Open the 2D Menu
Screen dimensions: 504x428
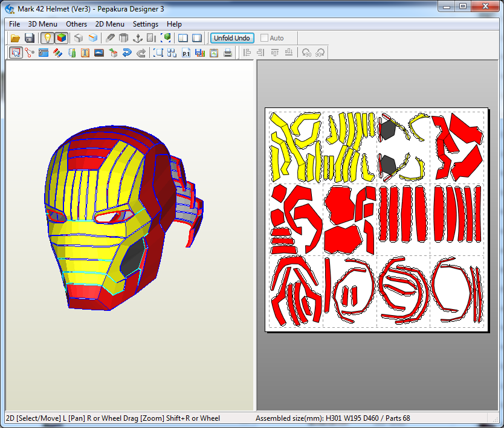tap(109, 24)
